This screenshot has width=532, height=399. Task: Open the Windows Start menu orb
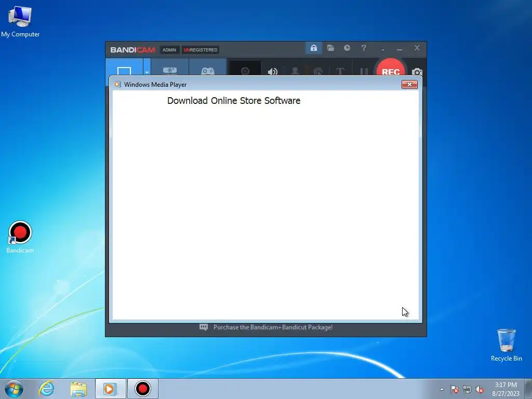pos(14,389)
